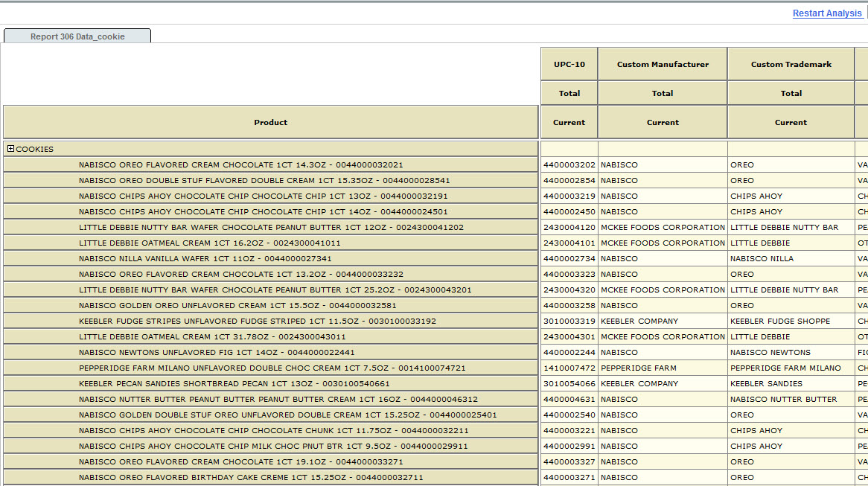The image size is (868, 486).
Task: Select Nabisco Nilla Vanilla Wafer 11OZ row
Action: [271, 258]
